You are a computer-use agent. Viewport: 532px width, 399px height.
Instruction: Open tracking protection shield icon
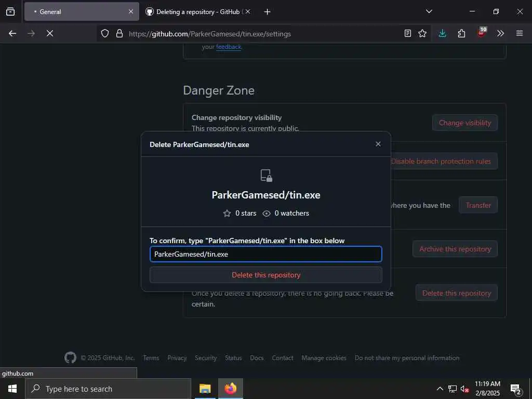105,33
